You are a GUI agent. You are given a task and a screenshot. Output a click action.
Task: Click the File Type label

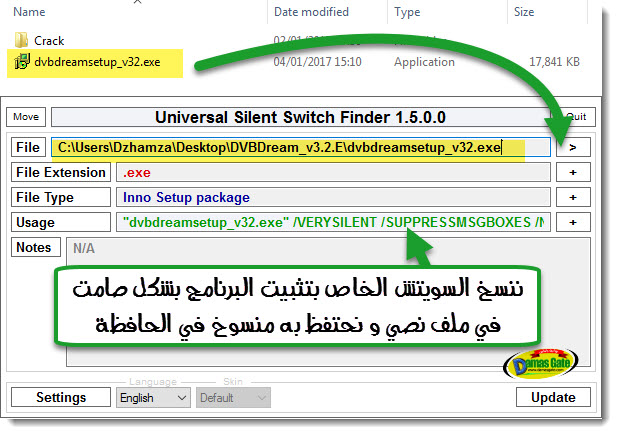pyautogui.click(x=61, y=197)
